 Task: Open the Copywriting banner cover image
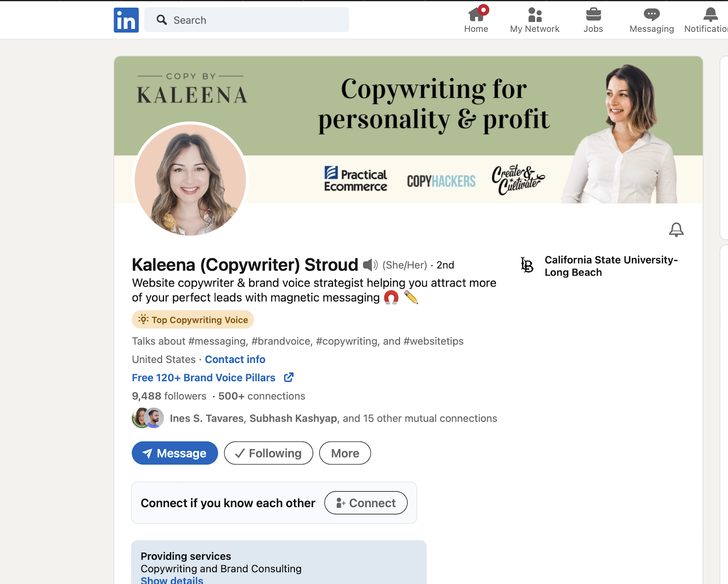(x=408, y=130)
